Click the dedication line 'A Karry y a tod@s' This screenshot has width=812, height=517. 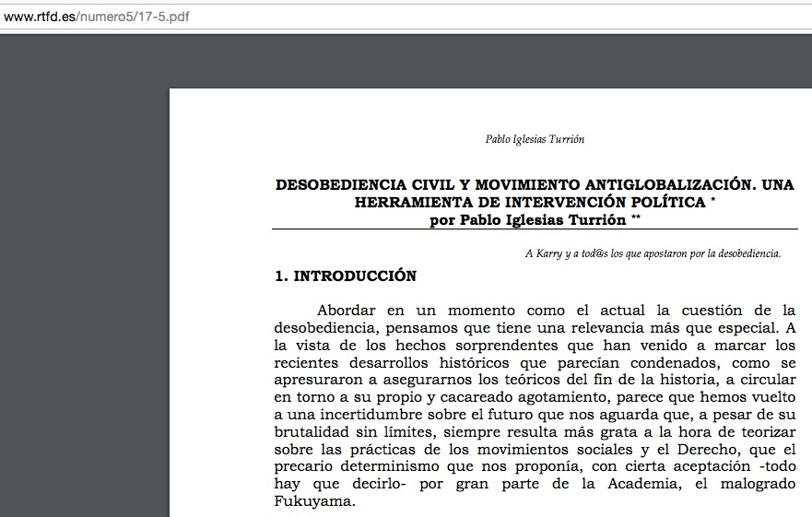(x=652, y=253)
